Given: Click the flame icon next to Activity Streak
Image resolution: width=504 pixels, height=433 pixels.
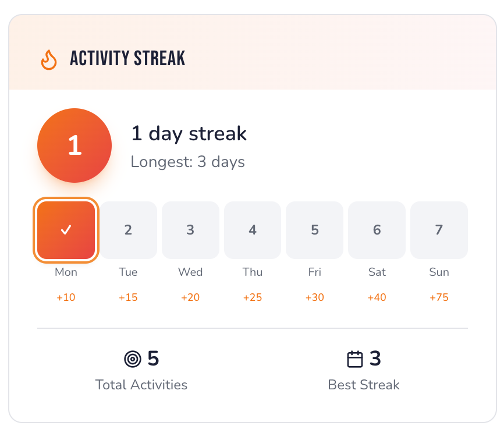Looking at the screenshot, I should 49,59.
